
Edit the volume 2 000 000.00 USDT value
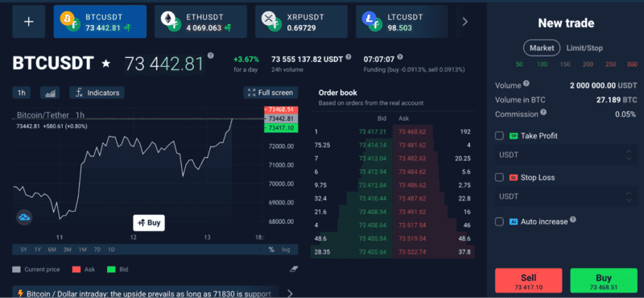point(603,86)
